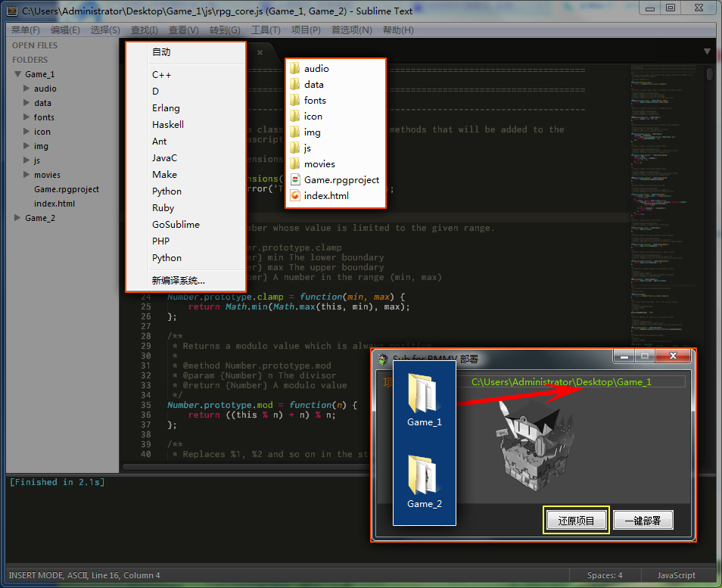Click the data folder icon in file list popup
Image resolution: width=722 pixels, height=588 pixels.
294,84
